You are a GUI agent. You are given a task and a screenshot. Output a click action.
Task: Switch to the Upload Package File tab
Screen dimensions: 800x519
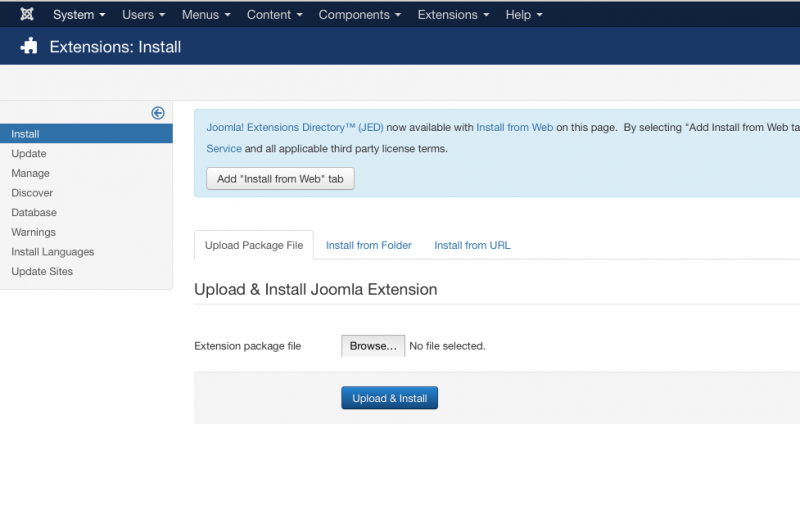[254, 245]
